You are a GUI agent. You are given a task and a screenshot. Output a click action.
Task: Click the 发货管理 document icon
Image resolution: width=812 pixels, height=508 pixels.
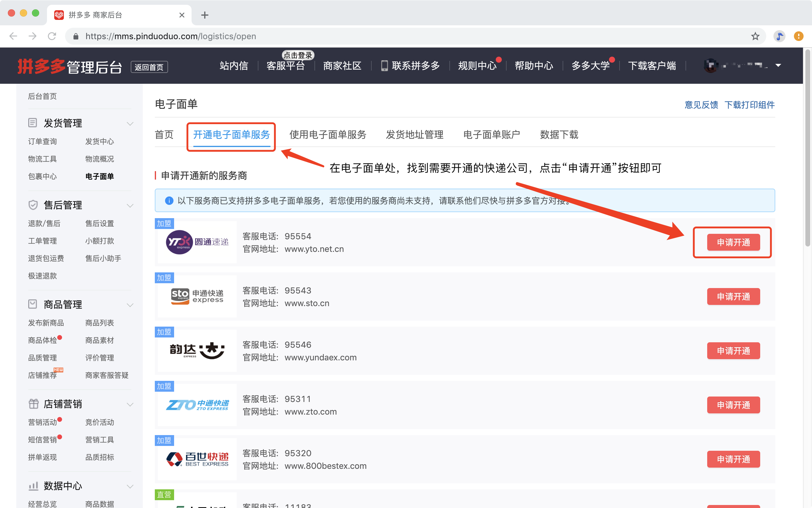[x=33, y=123]
